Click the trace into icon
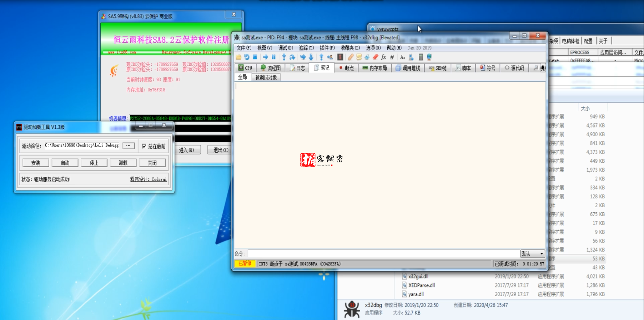Viewport: 644px width, 320px height. [303, 57]
